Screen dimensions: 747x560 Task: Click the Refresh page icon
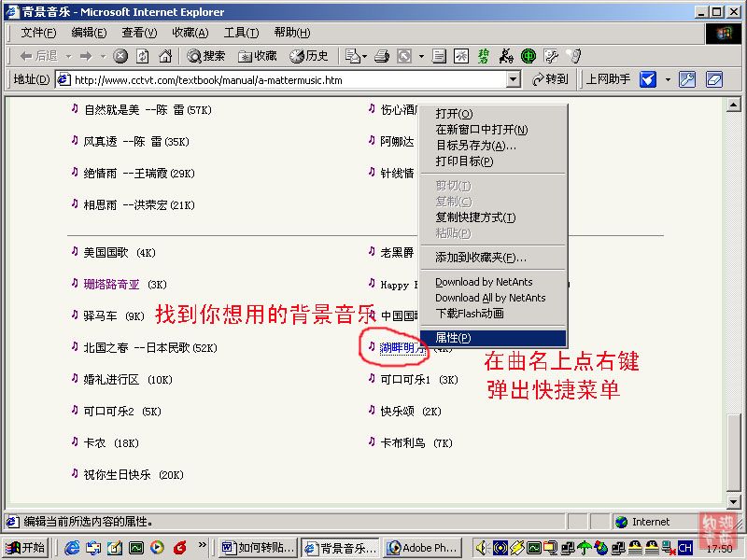click(x=142, y=56)
